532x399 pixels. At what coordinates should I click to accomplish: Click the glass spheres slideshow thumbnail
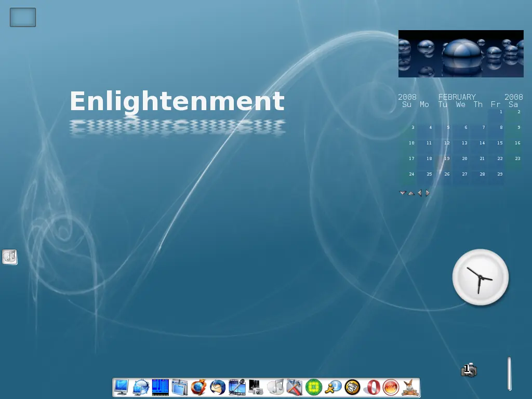pos(461,54)
